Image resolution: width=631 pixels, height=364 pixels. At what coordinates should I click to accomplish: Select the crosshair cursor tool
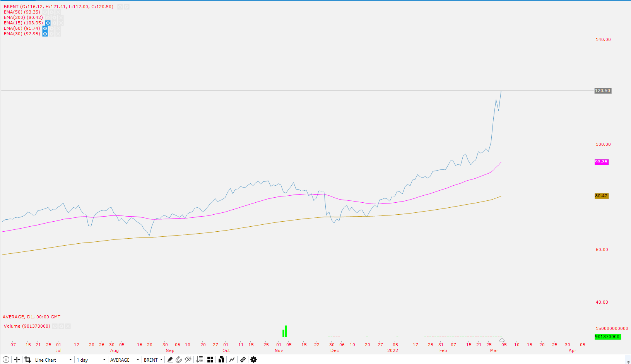point(16,359)
